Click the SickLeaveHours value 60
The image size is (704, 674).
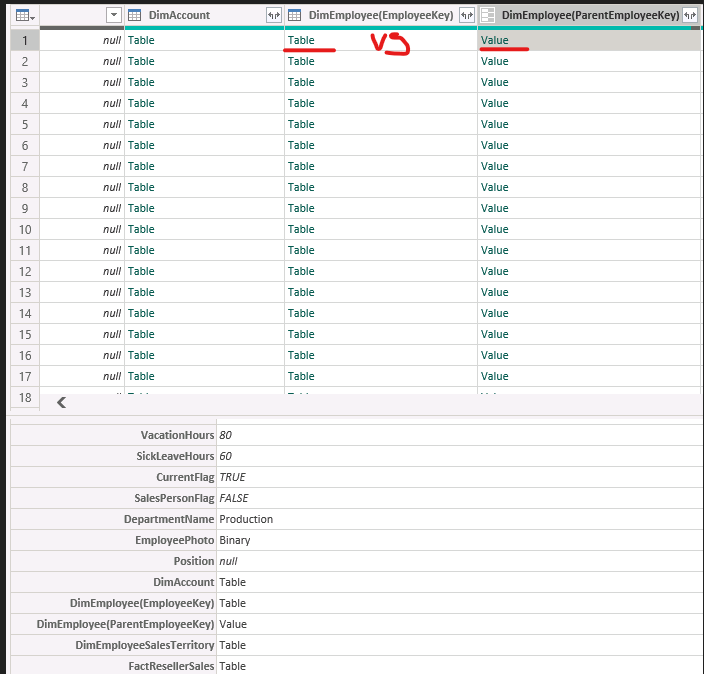[x=225, y=456]
